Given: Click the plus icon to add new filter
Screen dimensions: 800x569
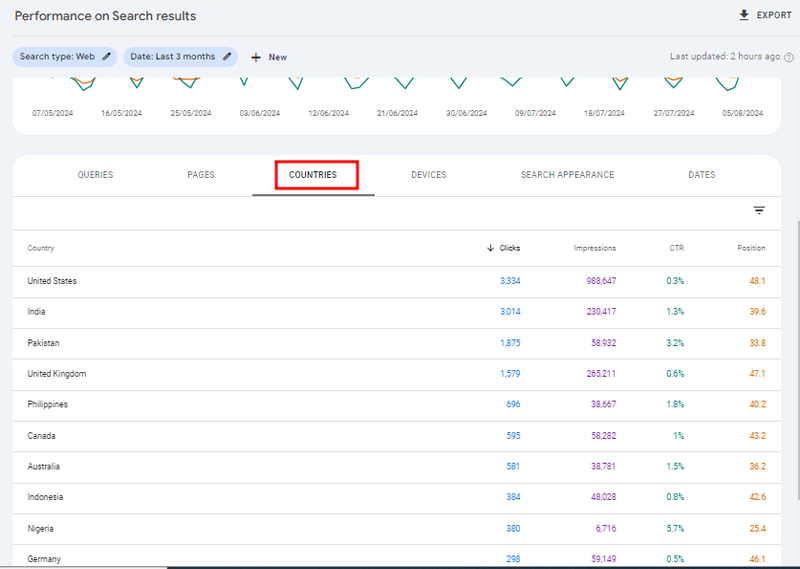Looking at the screenshot, I should point(256,57).
